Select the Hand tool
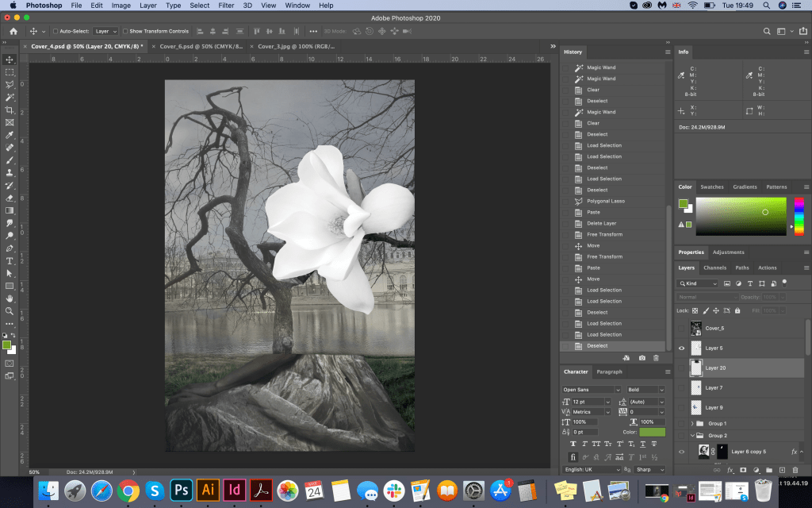The height and width of the screenshot is (508, 812). tap(10, 298)
